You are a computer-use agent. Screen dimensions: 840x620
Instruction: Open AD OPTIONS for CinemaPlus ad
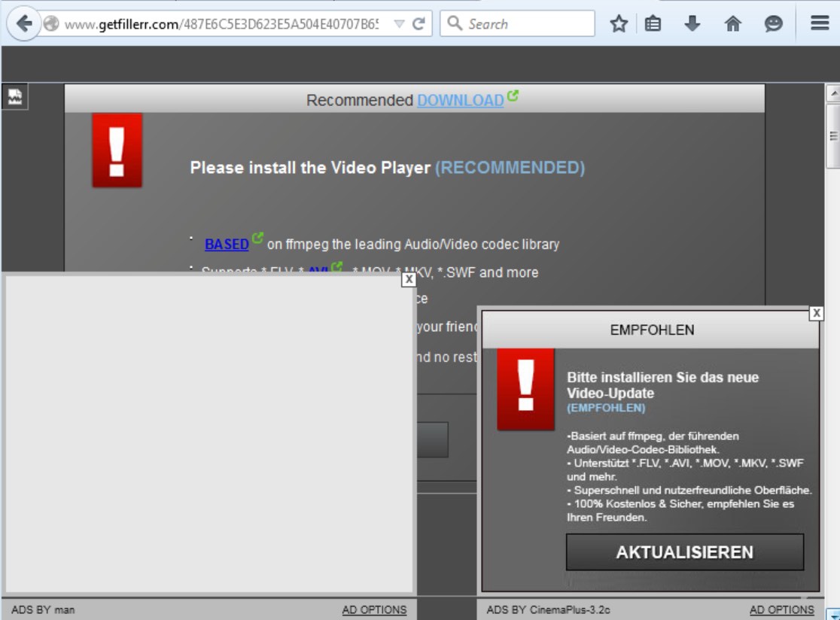781,610
